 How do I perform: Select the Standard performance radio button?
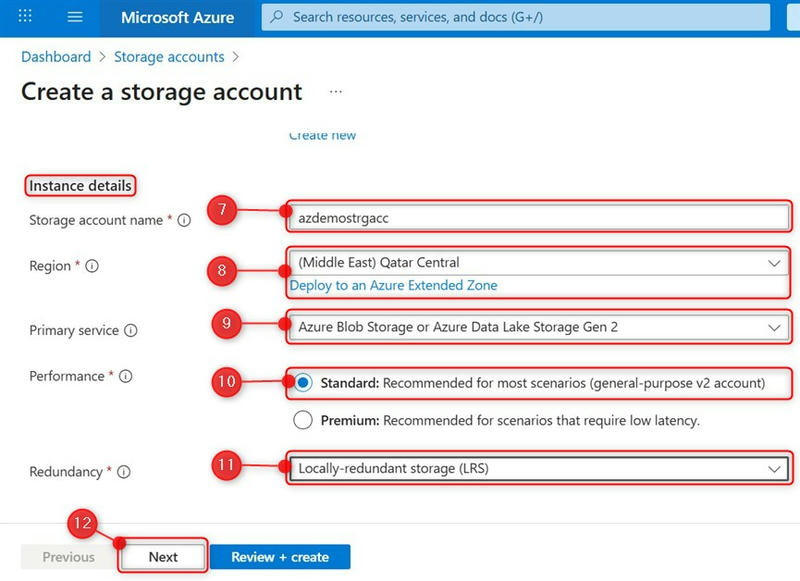(x=303, y=383)
